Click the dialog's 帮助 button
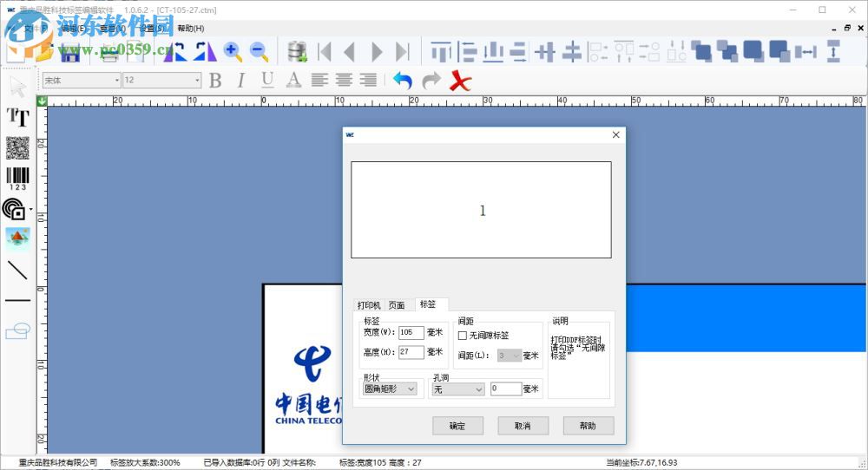 (x=588, y=426)
